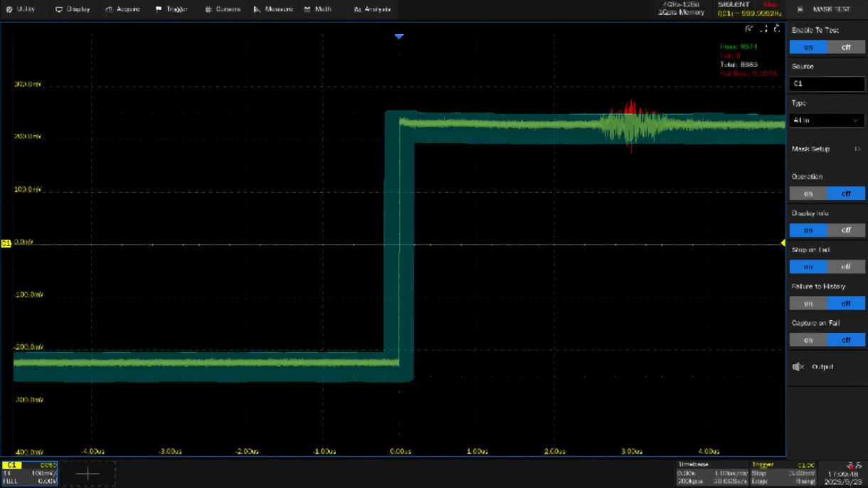Image resolution: width=868 pixels, height=488 pixels.
Task: Turn Display Info off
Action: pos(846,230)
